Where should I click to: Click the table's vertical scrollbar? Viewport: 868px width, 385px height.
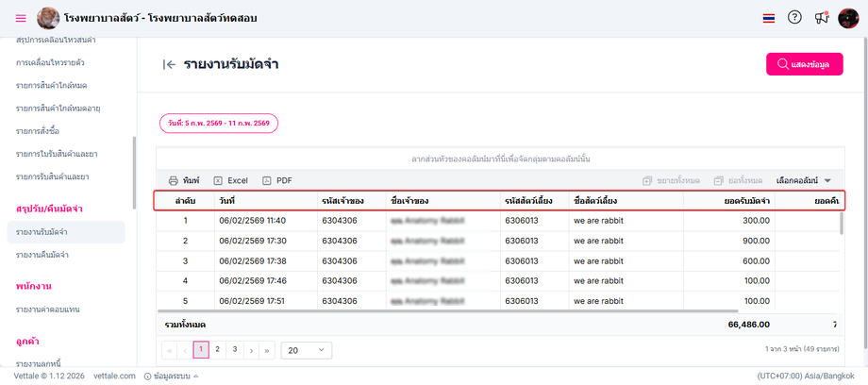pos(842,224)
